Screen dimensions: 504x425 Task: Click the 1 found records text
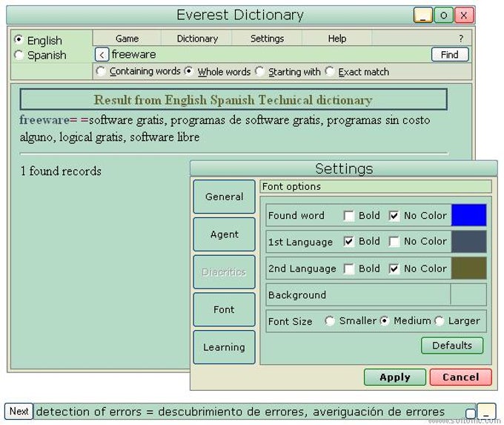click(x=61, y=171)
